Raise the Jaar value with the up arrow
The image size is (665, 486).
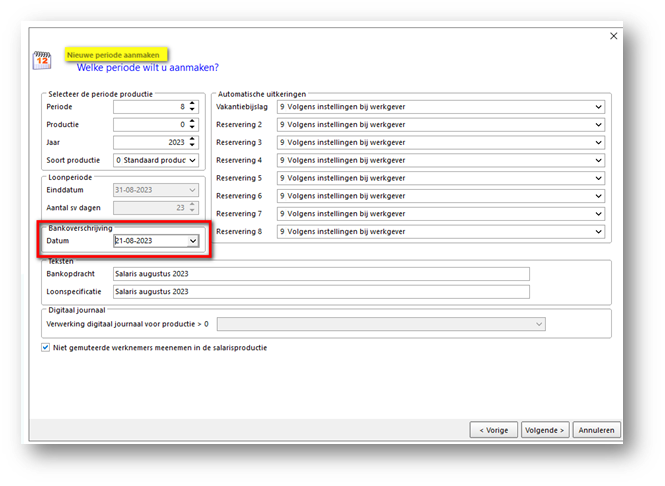tap(192, 139)
